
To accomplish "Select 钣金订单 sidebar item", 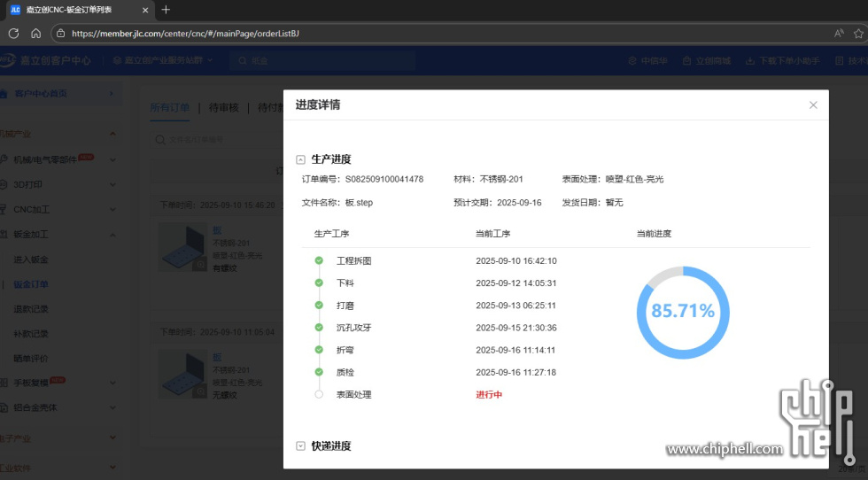I will (31, 284).
